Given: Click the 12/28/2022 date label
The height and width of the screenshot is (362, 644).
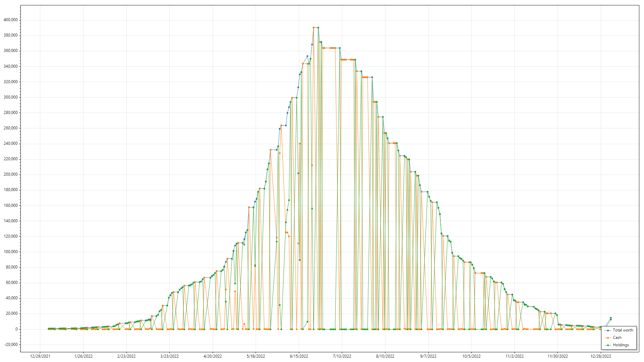Looking at the screenshot, I should [601, 356].
